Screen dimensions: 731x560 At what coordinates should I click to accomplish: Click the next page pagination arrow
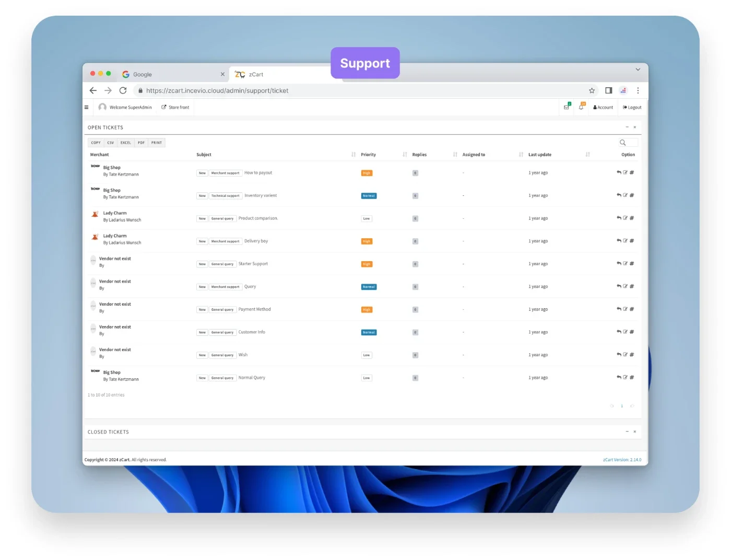[632, 406]
